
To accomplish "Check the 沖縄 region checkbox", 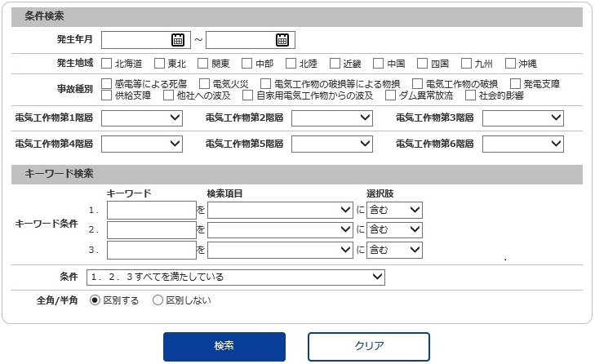I will point(510,64).
